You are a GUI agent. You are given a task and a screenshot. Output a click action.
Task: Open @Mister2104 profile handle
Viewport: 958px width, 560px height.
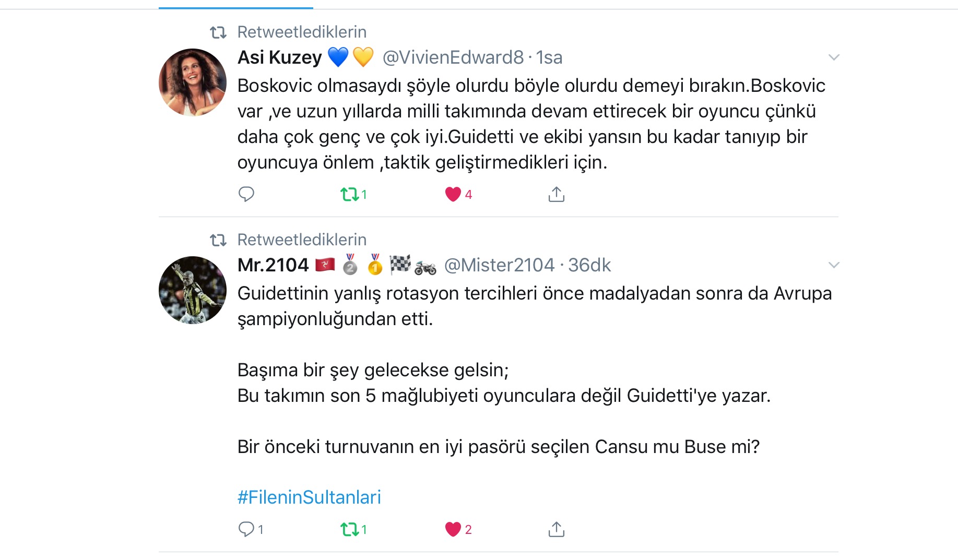(499, 265)
